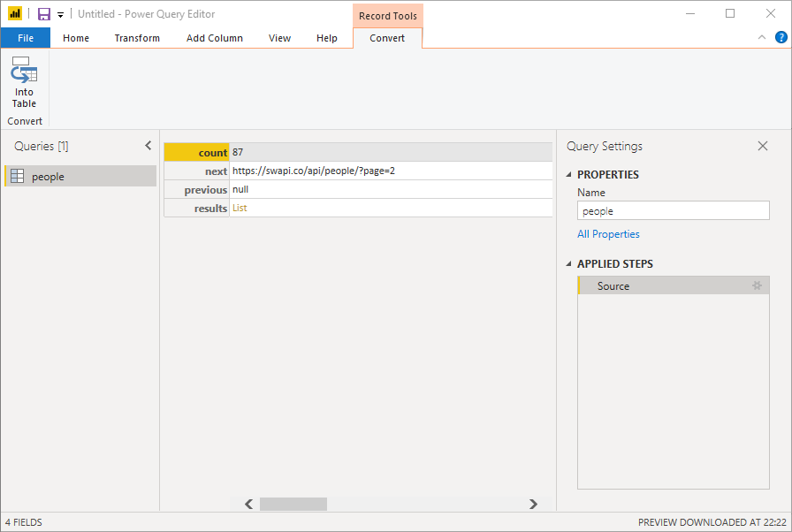
Task: Click the Record Tools contextual tab header
Action: click(388, 16)
